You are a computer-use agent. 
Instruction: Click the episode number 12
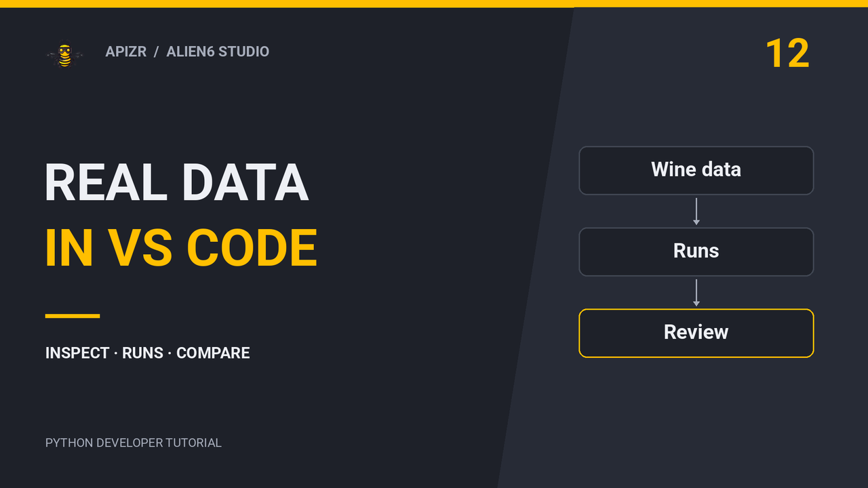tap(787, 54)
